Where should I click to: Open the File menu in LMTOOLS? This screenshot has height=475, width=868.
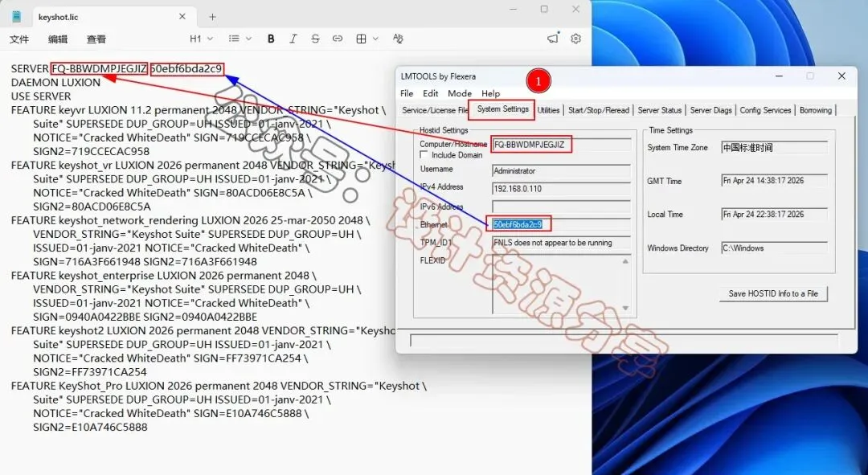[x=407, y=93]
